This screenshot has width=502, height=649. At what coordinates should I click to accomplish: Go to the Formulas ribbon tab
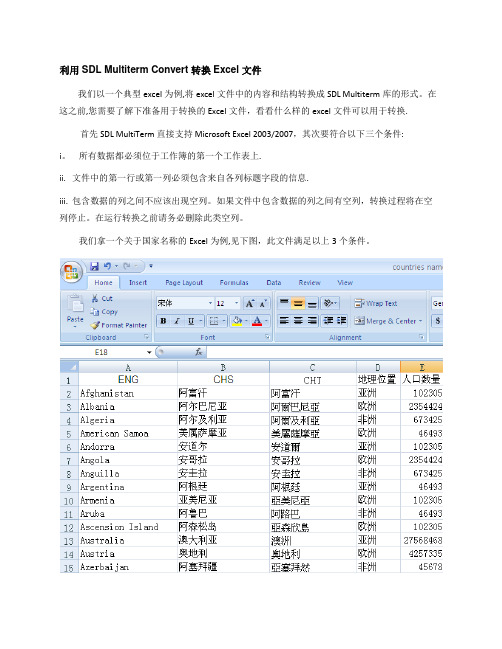tap(234, 282)
